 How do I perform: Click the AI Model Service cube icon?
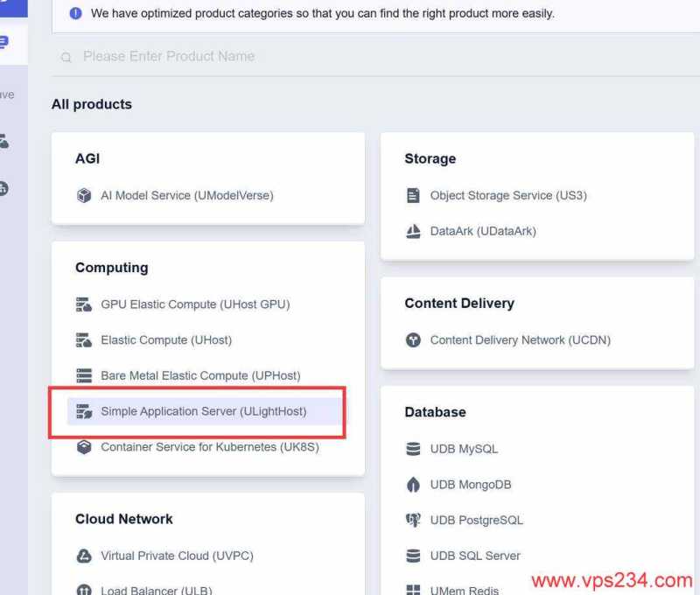point(84,196)
